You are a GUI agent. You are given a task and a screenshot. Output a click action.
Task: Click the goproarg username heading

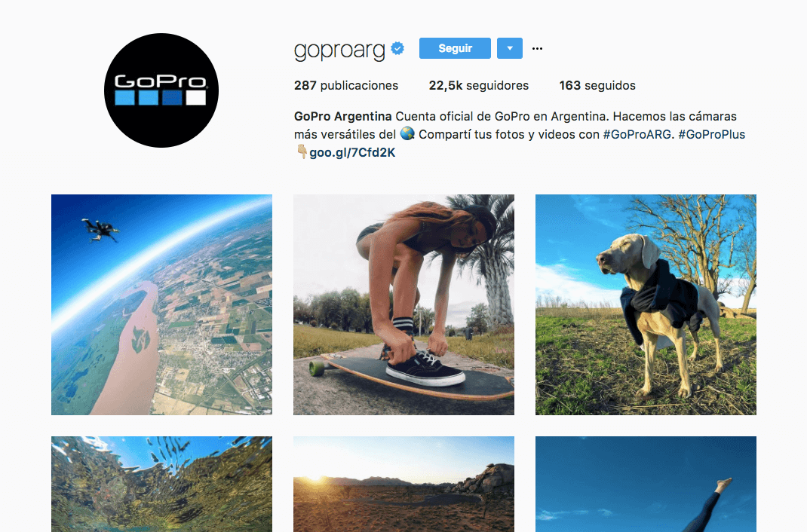[339, 50]
